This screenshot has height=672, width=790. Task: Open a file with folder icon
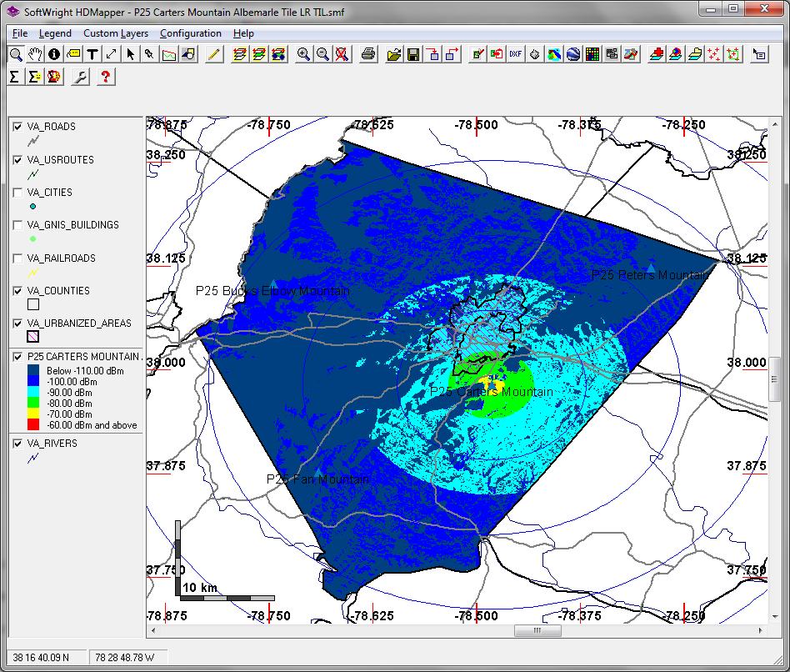[x=394, y=54]
